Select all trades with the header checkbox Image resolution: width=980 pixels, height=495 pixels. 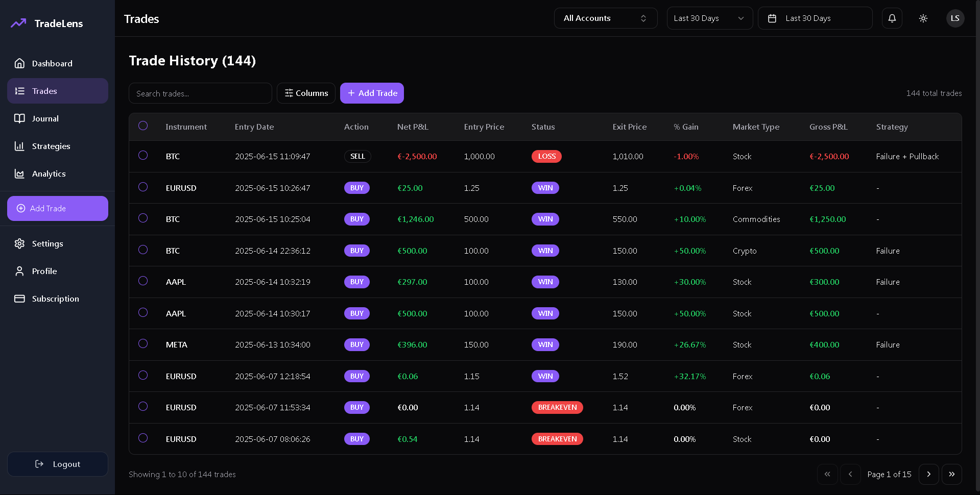pos(143,126)
